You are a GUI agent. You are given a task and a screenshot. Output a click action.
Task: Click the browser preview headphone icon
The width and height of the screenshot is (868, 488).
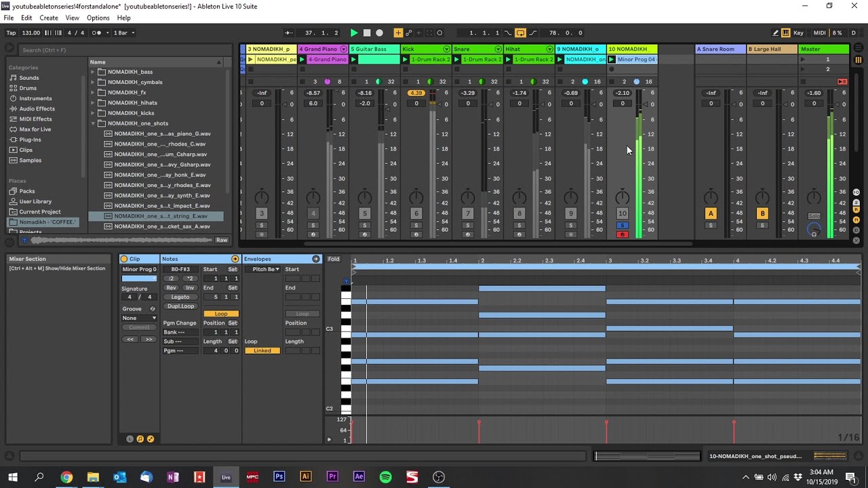(25, 240)
